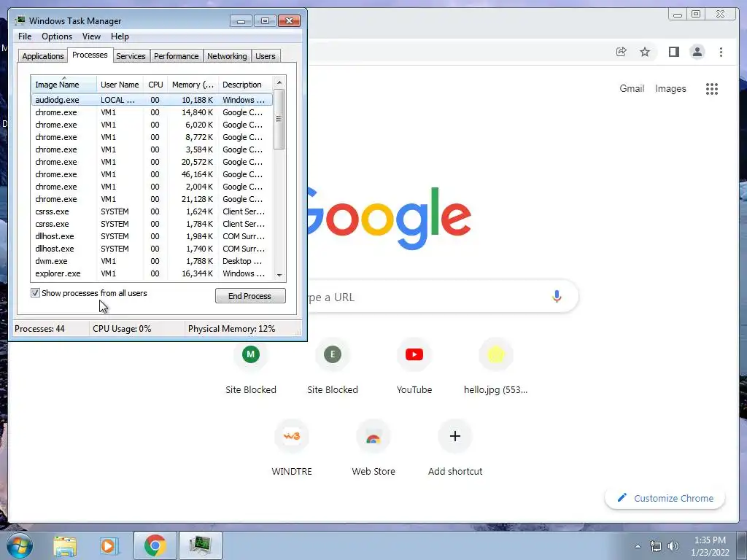Open WINDTRE shortcut
The image size is (747, 560).
(x=292, y=436)
